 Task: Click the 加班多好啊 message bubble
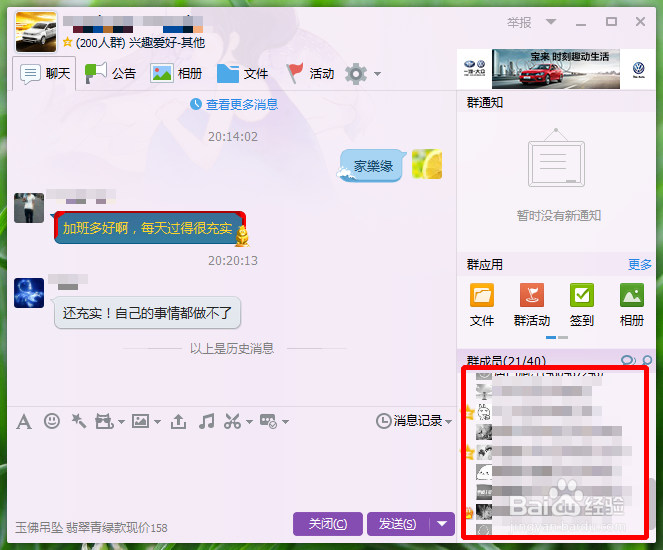pyautogui.click(x=150, y=228)
